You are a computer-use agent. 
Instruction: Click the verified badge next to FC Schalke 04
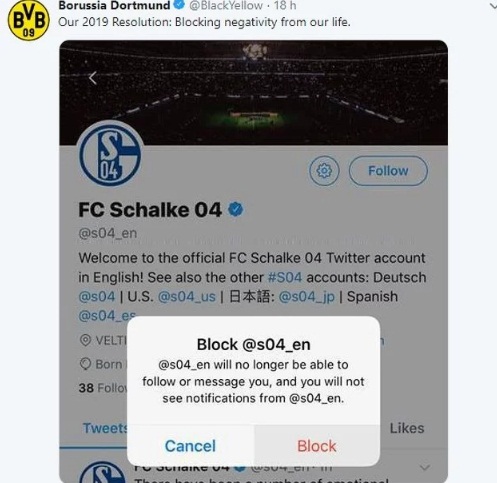tap(236, 209)
